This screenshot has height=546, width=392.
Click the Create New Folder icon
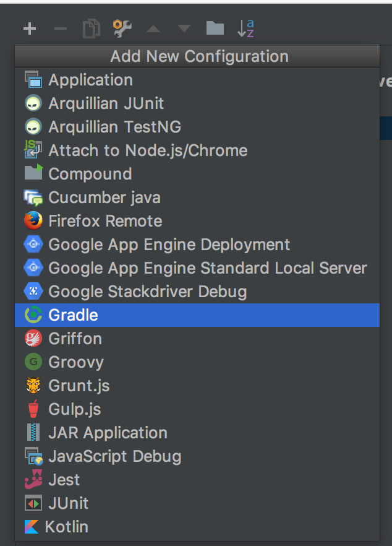pos(214,28)
